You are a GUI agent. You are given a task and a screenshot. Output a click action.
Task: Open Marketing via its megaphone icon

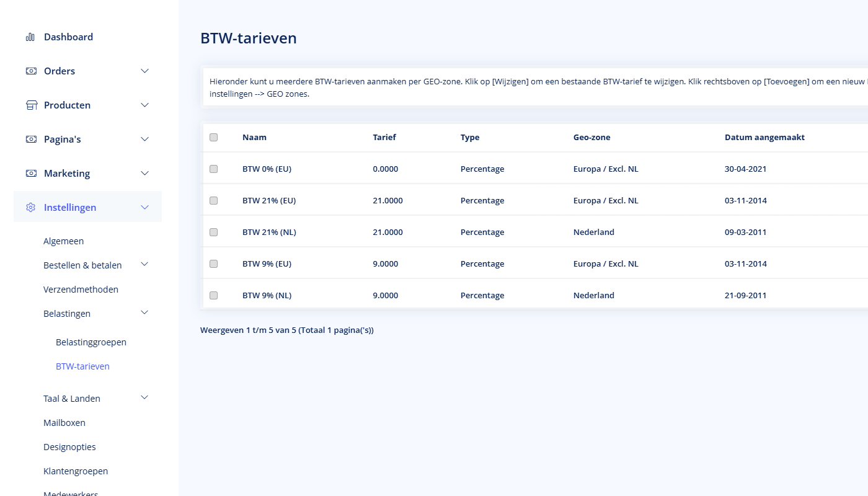click(30, 173)
